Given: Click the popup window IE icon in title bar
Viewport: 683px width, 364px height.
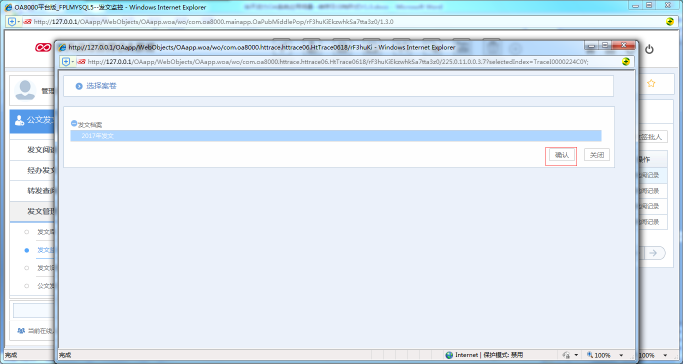Looking at the screenshot, I should [63, 47].
